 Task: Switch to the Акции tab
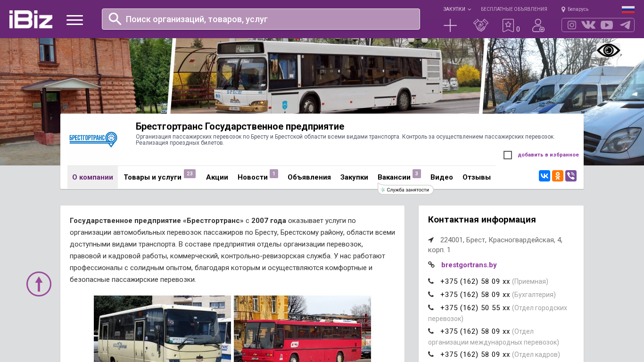(217, 177)
